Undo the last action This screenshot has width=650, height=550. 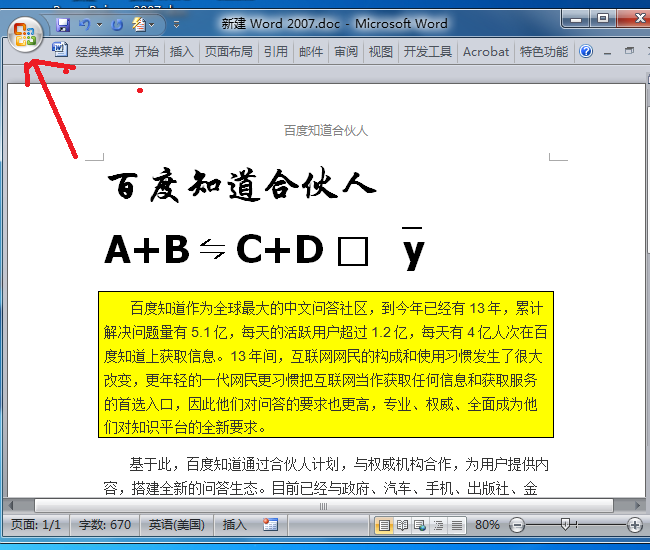click(x=85, y=25)
